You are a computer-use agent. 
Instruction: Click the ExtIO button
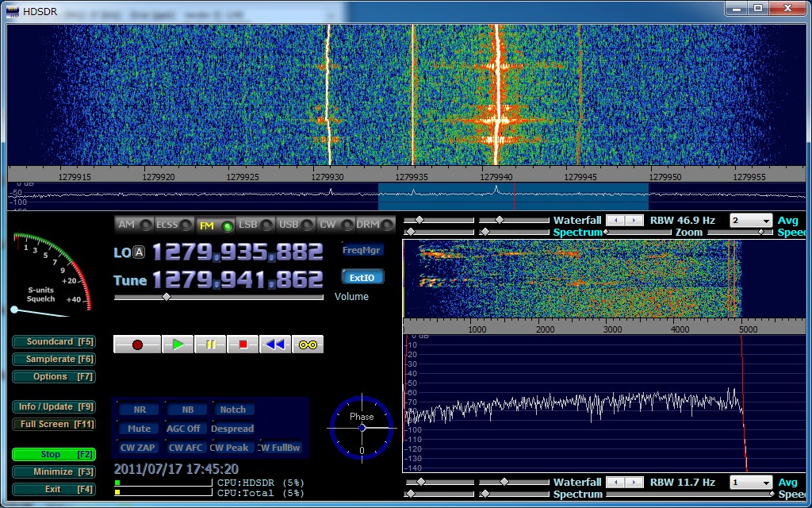(362, 277)
